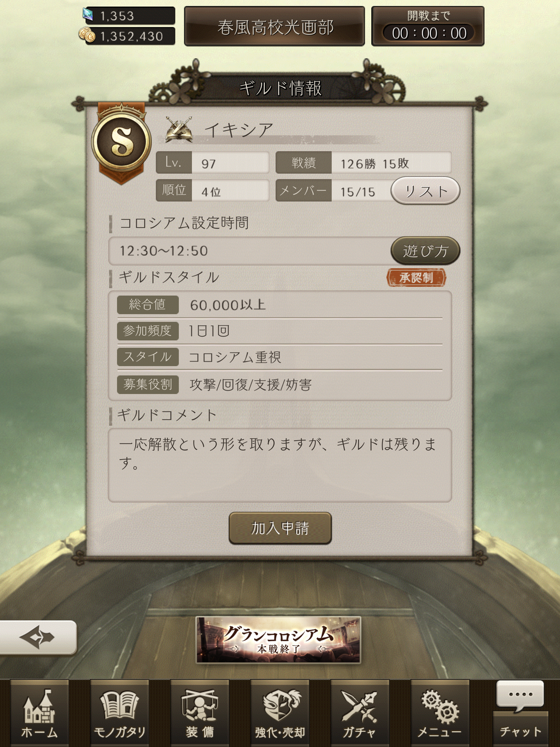This screenshot has width=560, height=747.
Task: Open the 遊び方 help button
Action: [425, 251]
